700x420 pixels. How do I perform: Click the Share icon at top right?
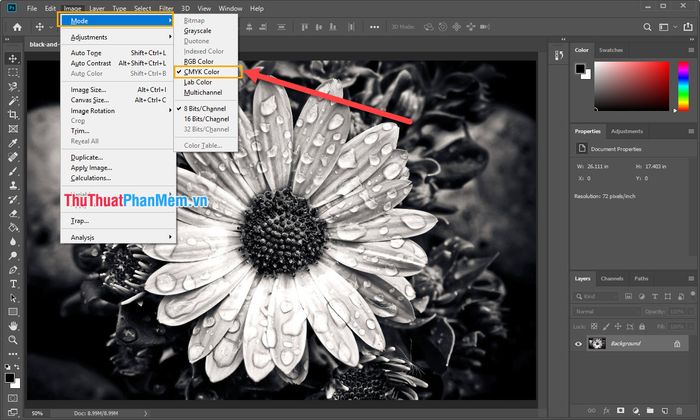coord(688,27)
